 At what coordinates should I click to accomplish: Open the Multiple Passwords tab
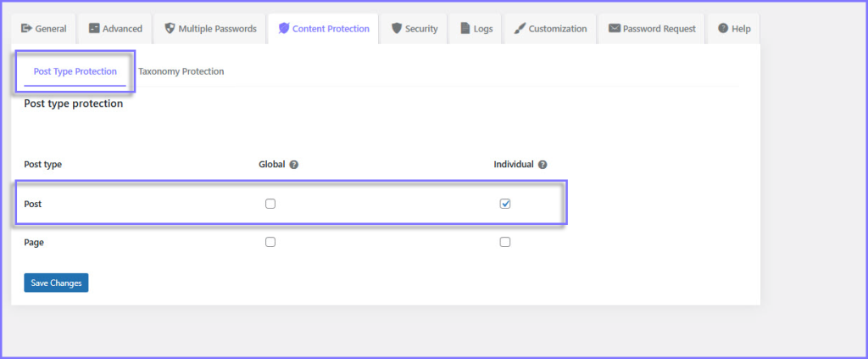pyautogui.click(x=210, y=29)
